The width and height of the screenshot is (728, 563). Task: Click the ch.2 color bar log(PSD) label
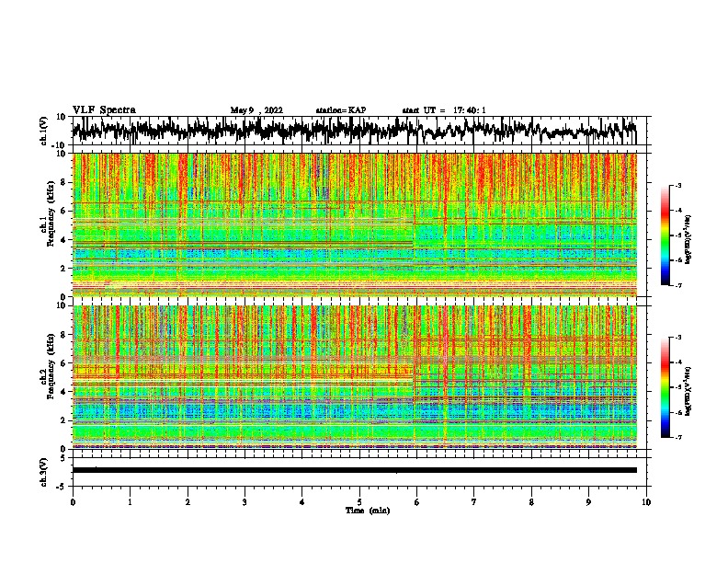click(688, 391)
